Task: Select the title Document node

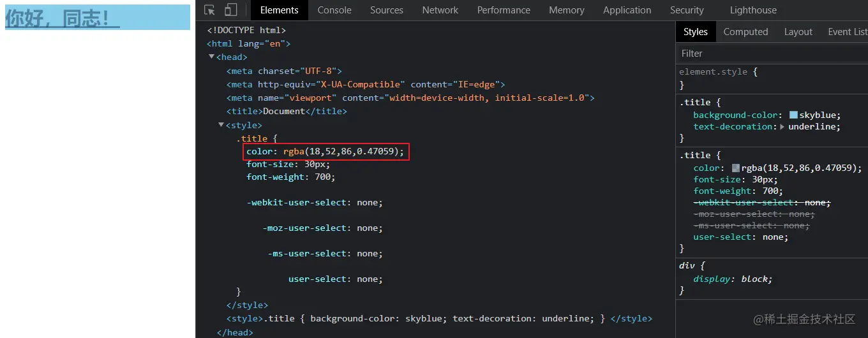Action: [287, 111]
